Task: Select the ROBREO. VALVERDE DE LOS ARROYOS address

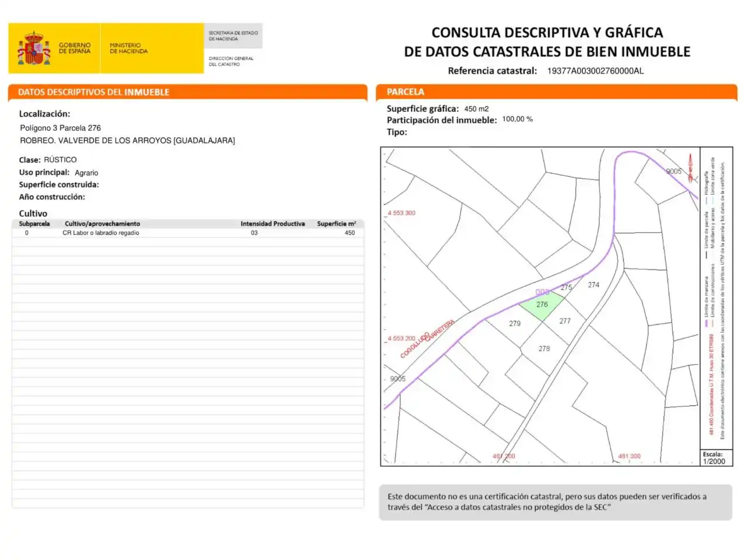Action: (127, 141)
